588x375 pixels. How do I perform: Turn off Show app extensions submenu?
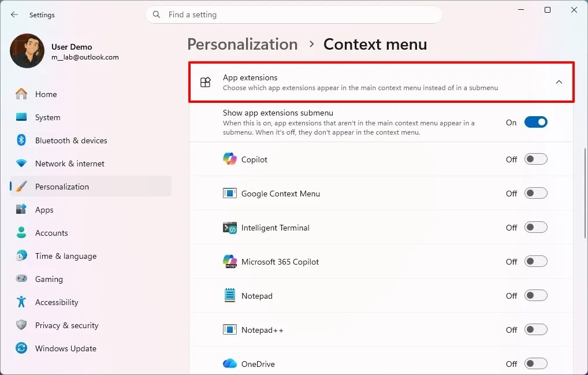pyautogui.click(x=535, y=122)
